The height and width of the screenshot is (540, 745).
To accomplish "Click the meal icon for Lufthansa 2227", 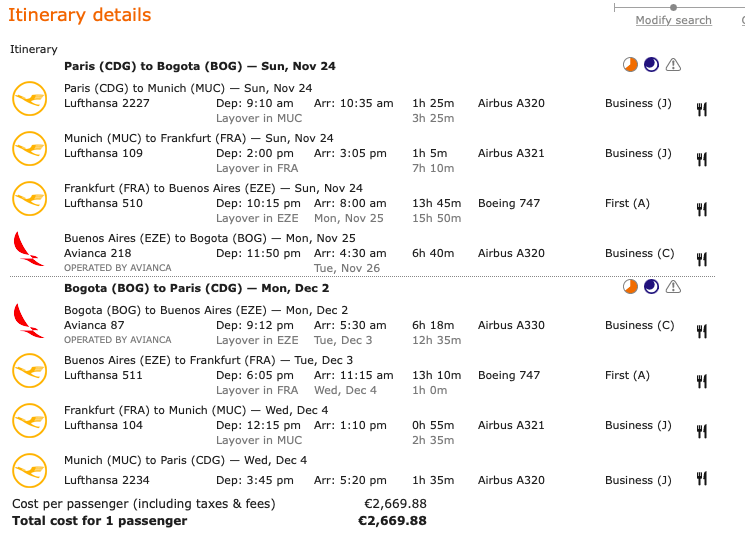I will [x=702, y=109].
